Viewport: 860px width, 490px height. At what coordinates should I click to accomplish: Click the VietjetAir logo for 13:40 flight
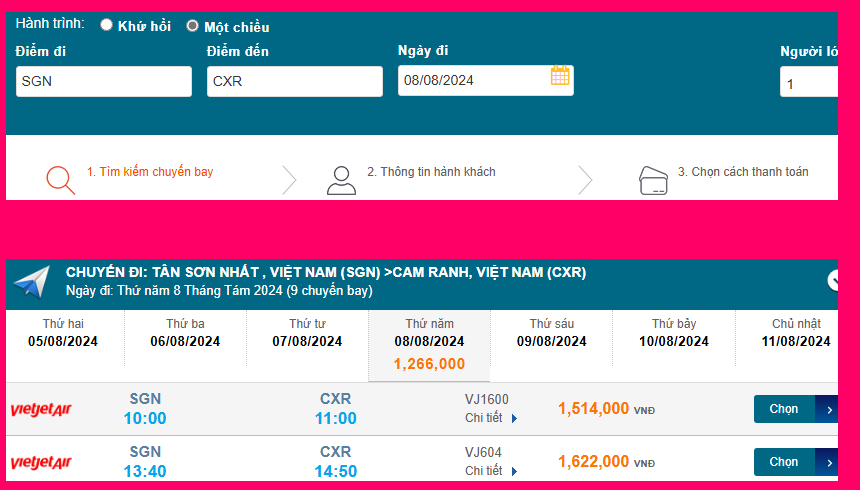pos(41,462)
